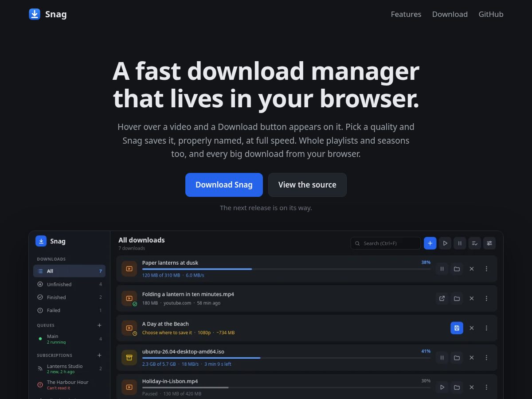
Task: Show folder for Folding a lantern in ten minutes.mp4
Action: click(457, 298)
